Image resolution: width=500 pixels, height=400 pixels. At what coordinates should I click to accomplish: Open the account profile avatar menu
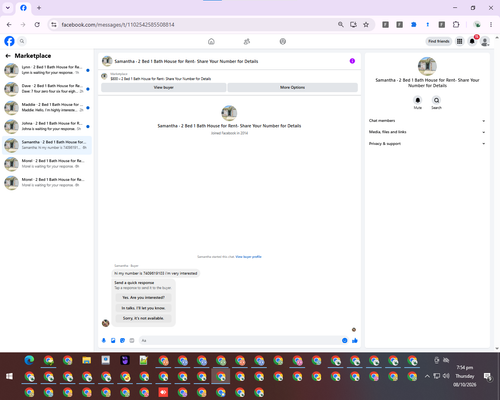(x=485, y=41)
